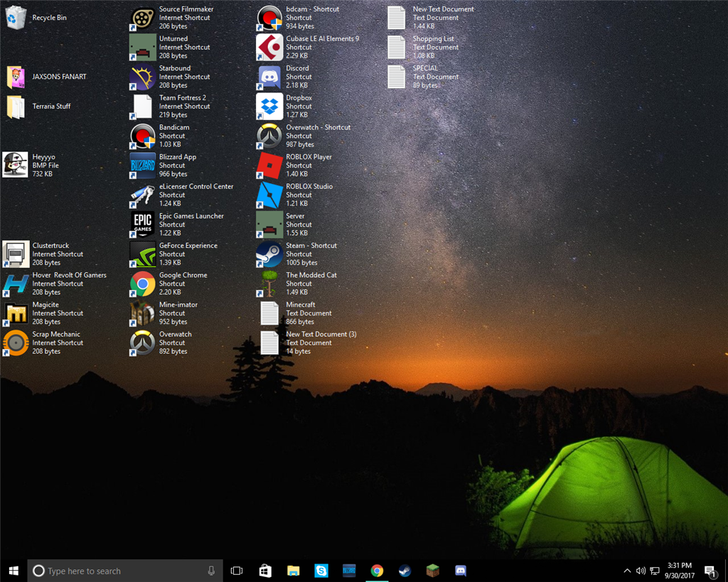The height and width of the screenshot is (582, 728).
Task: Open Steam from the taskbar
Action: 405,571
